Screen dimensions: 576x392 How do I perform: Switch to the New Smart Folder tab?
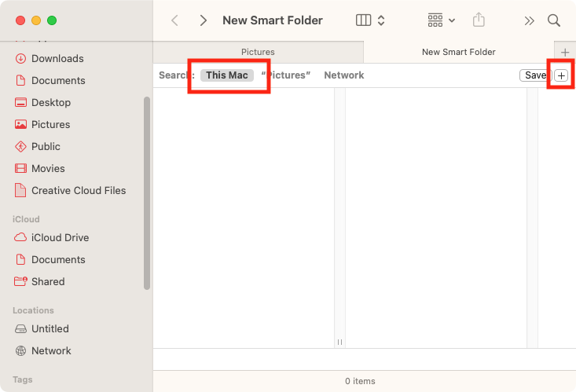pos(458,52)
